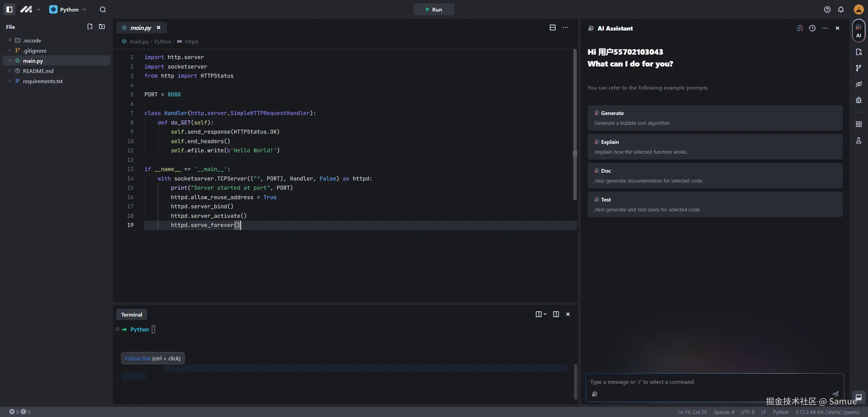Select the main.py editor tab
This screenshot has height=417, width=868.
point(140,28)
